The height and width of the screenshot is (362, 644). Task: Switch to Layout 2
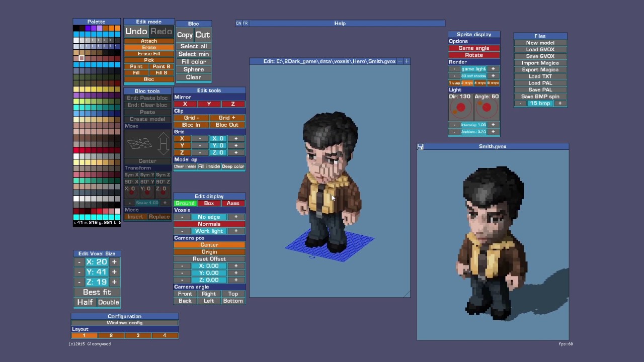pyautogui.click(x=111, y=335)
